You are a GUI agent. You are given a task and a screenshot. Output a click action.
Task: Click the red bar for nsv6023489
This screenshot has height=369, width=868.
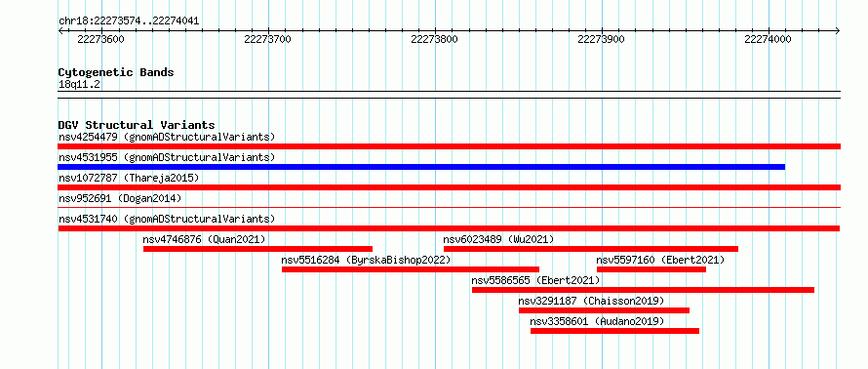coord(591,249)
